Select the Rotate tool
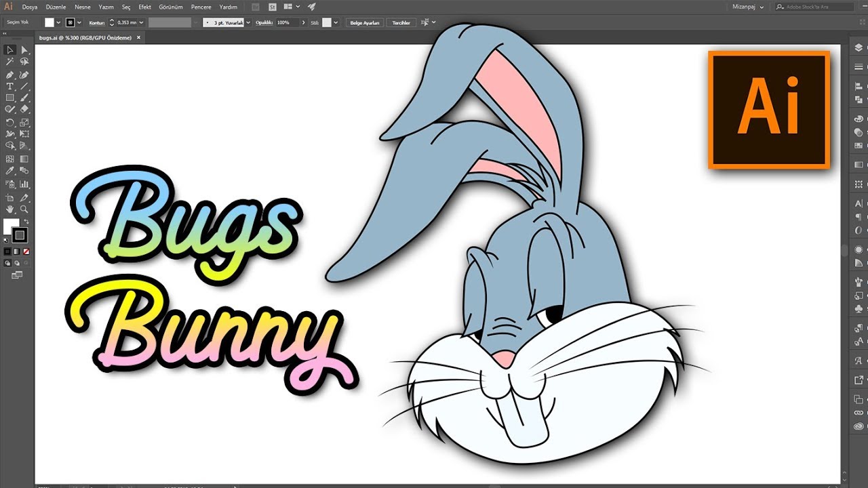This screenshot has width=868, height=488. [x=10, y=123]
